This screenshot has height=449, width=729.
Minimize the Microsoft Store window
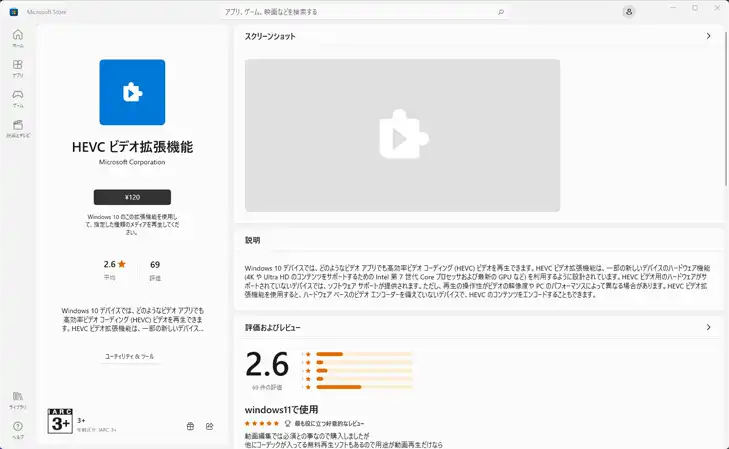tap(673, 8)
